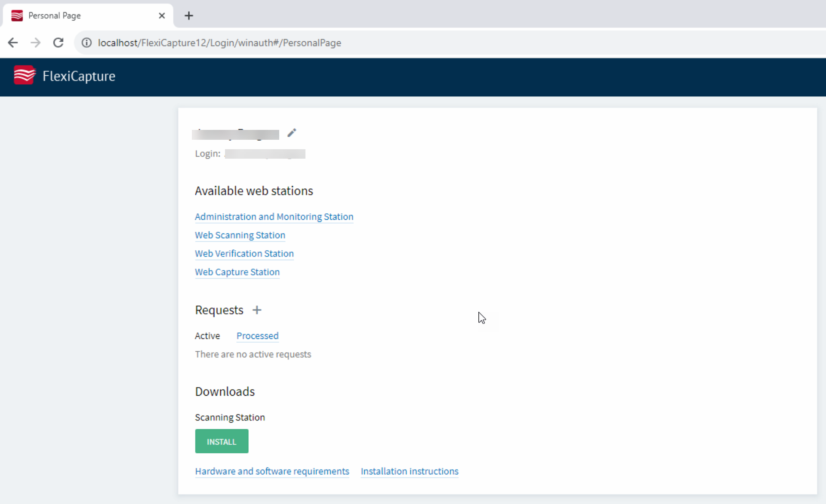Close the Personal Page tab

coord(162,16)
